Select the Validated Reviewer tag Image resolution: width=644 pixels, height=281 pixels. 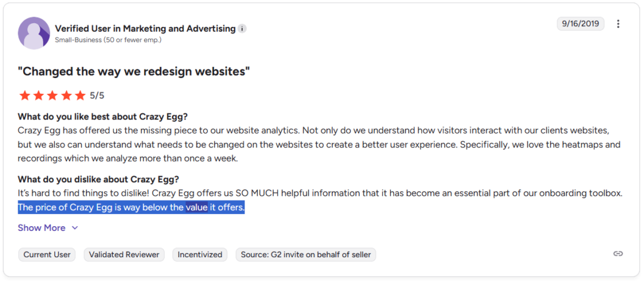click(124, 255)
